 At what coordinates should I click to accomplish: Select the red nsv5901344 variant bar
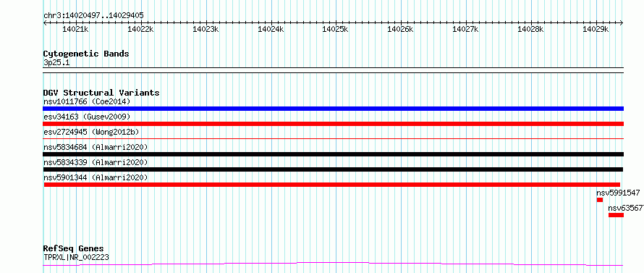[x=332, y=185]
